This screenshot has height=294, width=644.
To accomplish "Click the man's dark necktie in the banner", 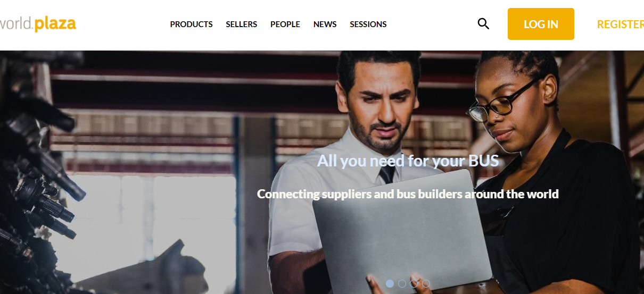I will point(387,173).
